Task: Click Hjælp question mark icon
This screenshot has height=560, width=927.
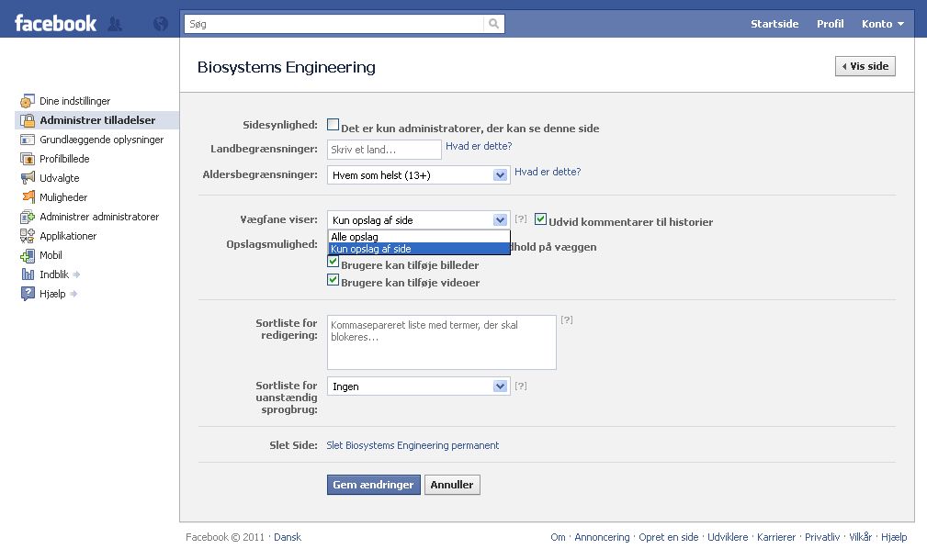Action: [x=28, y=294]
